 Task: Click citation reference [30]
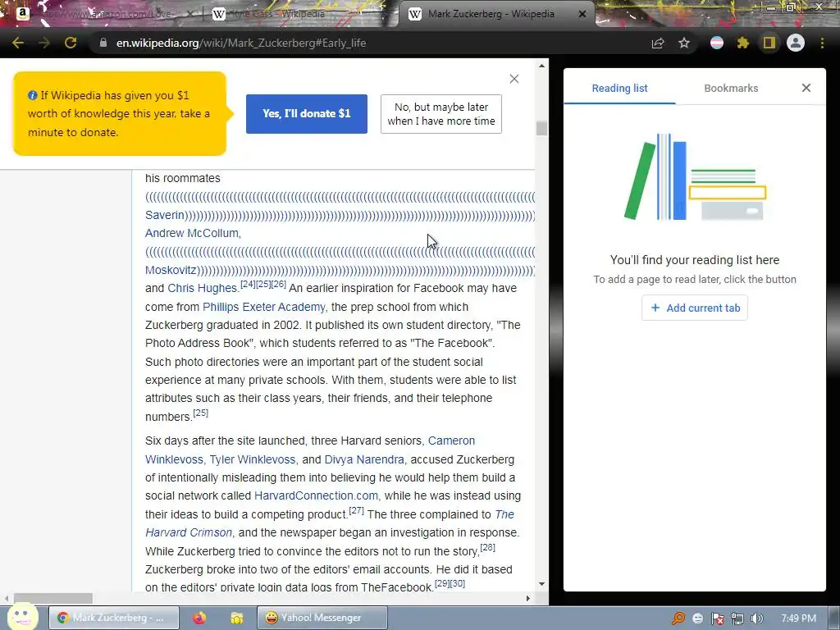(458, 583)
